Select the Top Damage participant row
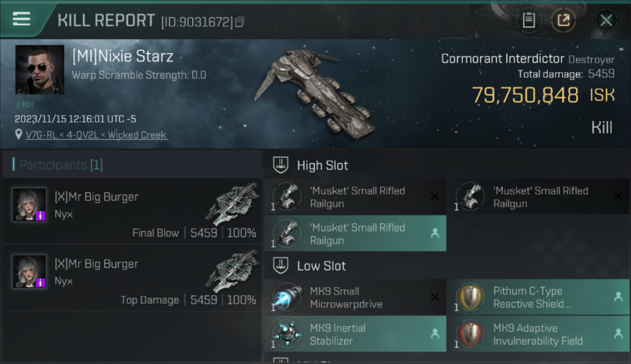 point(131,278)
